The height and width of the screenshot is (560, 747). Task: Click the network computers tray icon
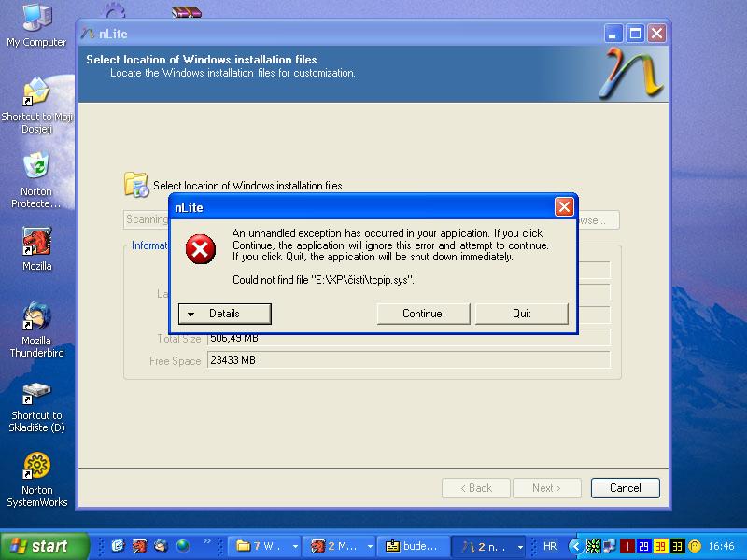pyautogui.click(x=611, y=546)
